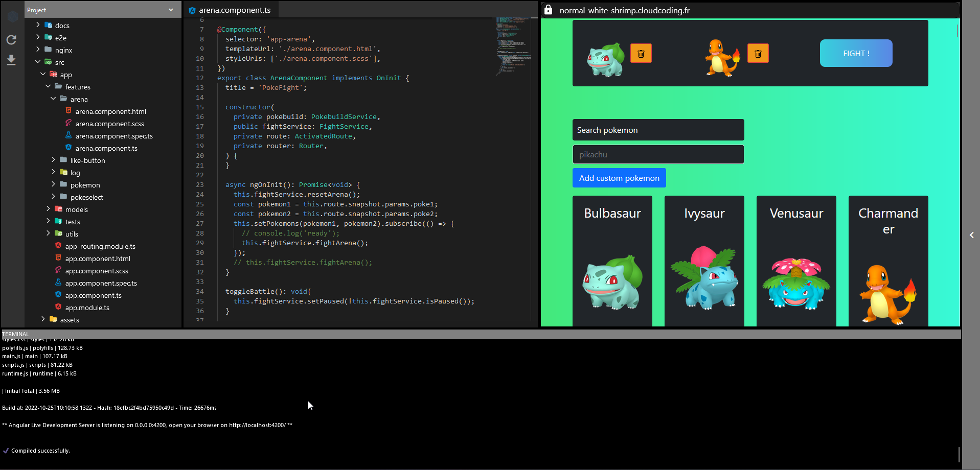Click the utils folder icon

point(59,233)
